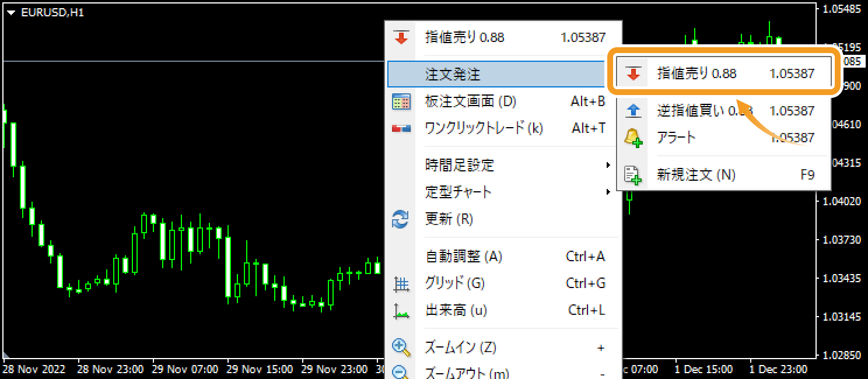The height and width of the screenshot is (379, 868).
Task: Open the EURUSD,H1 chart title dropdown arrow
Action: pos(10,12)
